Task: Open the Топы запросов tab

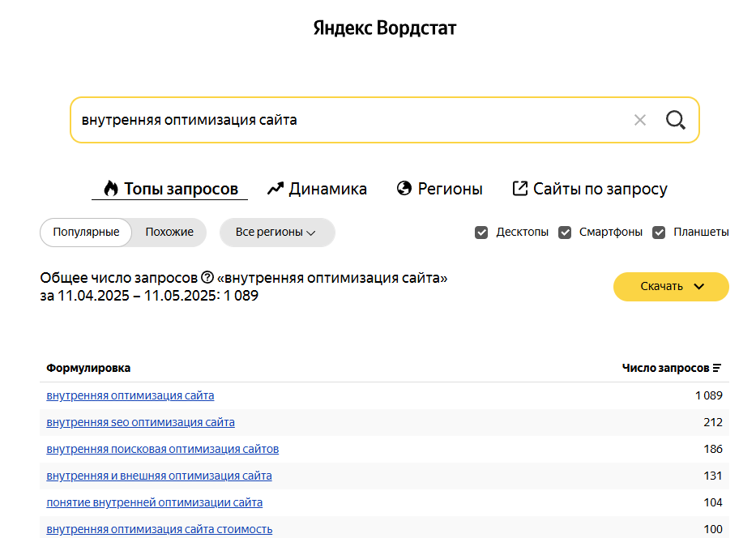Action: [170, 189]
